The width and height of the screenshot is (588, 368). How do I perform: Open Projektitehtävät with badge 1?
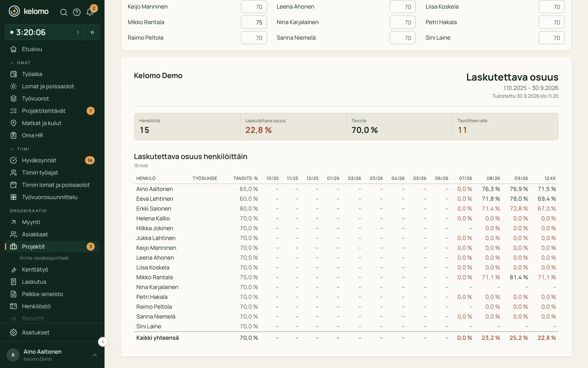(x=52, y=111)
